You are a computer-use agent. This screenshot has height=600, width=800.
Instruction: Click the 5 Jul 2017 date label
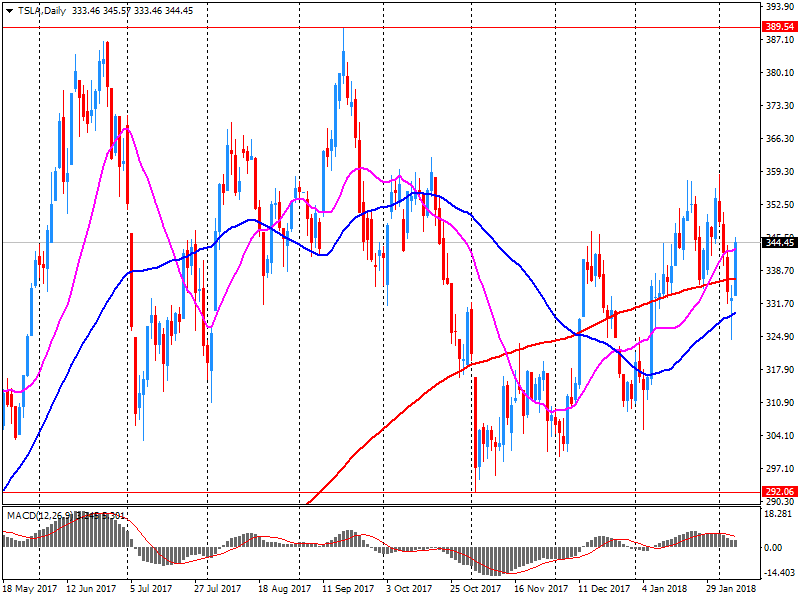tap(151, 589)
